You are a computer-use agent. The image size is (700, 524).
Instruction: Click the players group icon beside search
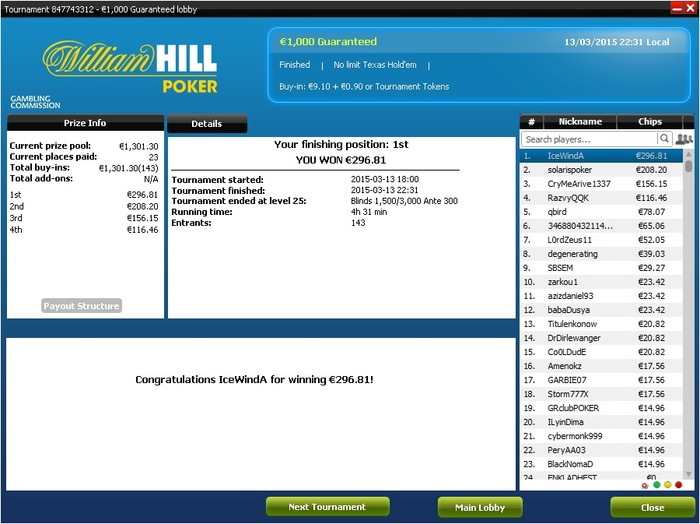pos(684,139)
